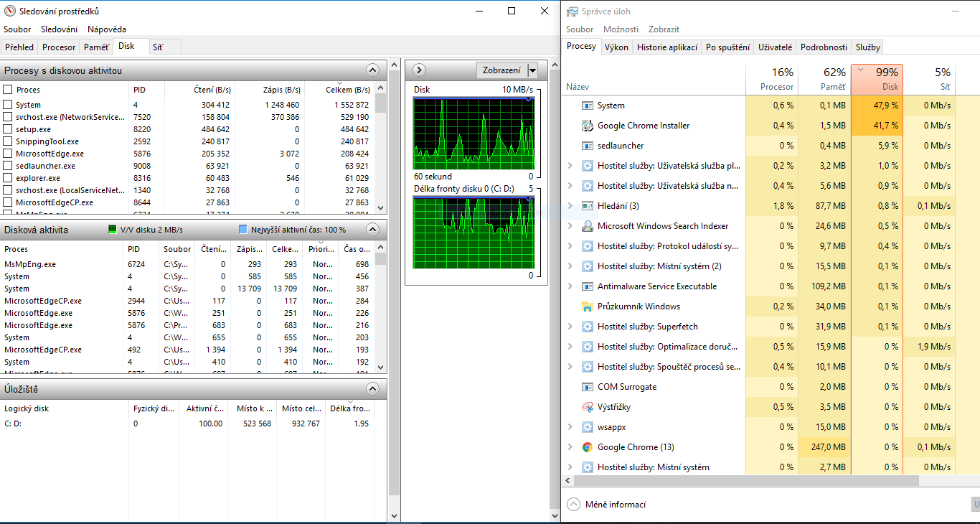Expand the Microsoft Windows Search Indexer row

(x=570, y=226)
